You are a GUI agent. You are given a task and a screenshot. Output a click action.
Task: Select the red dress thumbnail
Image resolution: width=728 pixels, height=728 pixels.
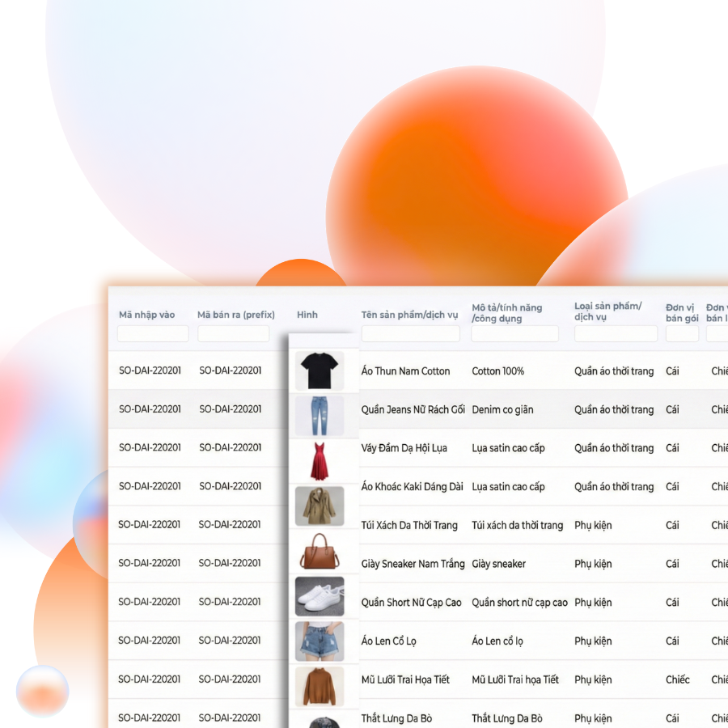319,461
